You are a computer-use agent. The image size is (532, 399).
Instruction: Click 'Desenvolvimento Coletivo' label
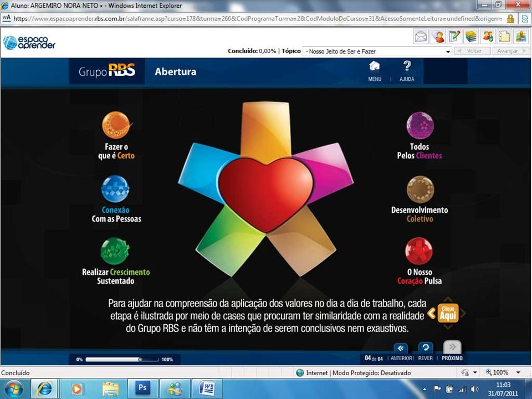pos(420,214)
